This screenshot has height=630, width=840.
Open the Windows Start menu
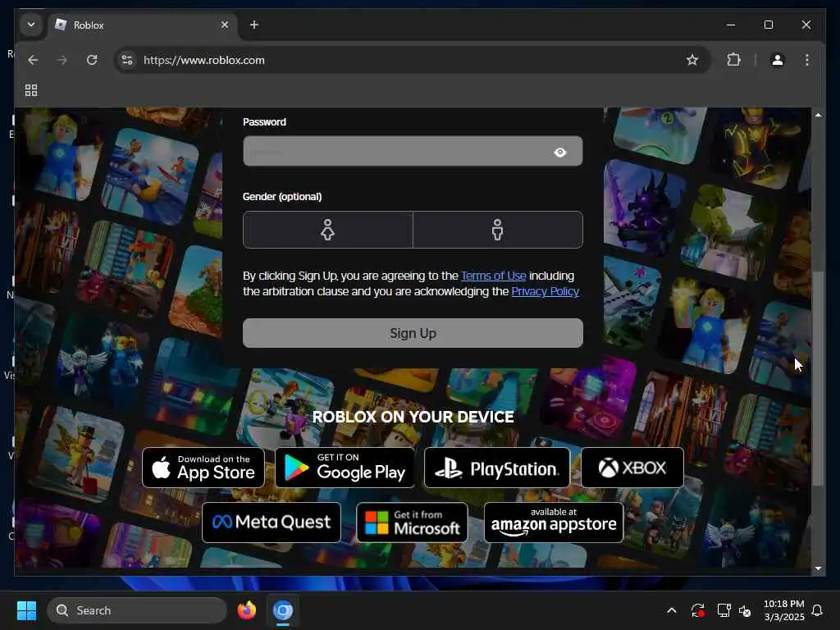[x=26, y=610]
